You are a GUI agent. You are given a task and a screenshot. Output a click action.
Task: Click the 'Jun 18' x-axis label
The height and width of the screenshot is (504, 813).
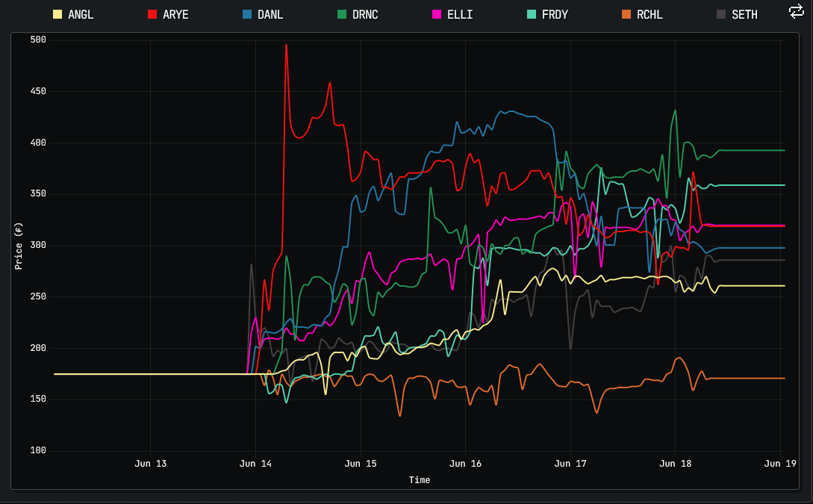click(x=675, y=464)
